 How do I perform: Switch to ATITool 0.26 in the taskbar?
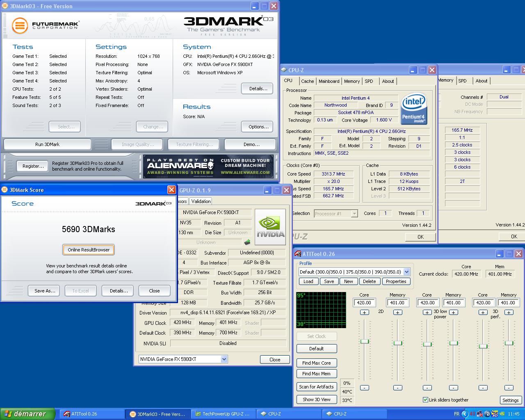(92, 414)
